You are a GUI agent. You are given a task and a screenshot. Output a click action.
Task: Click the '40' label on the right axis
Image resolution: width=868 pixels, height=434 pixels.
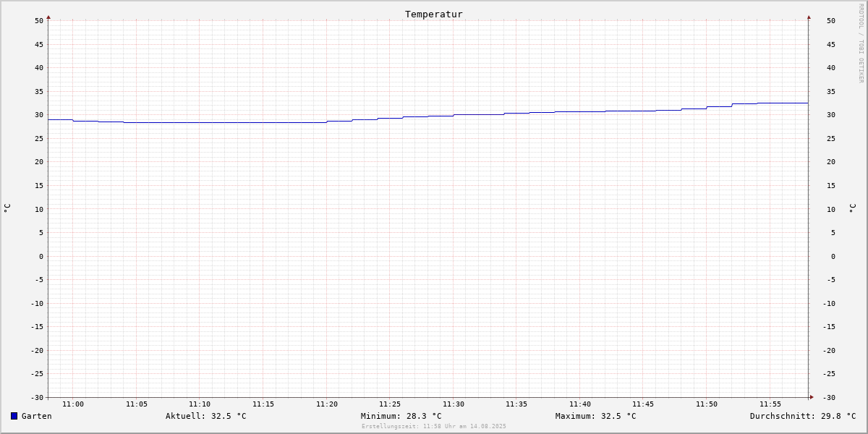(831, 68)
